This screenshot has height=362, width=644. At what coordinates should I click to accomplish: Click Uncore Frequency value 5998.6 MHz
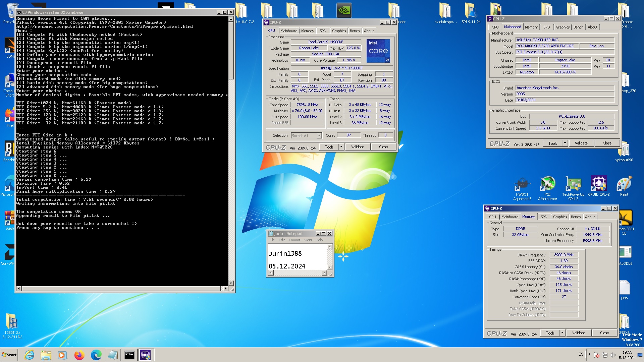click(x=592, y=241)
